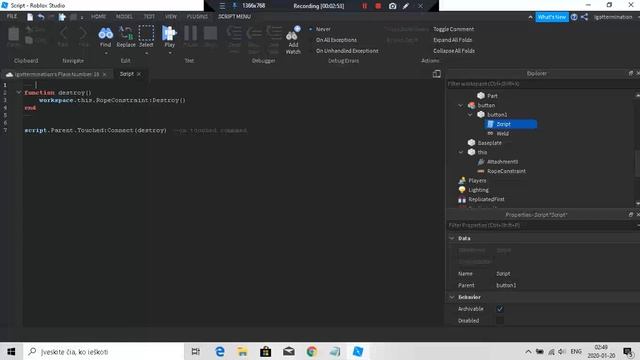Image resolution: width=640 pixels, height=360 pixels.
Task: Click the Name property value Script
Action: point(503,273)
